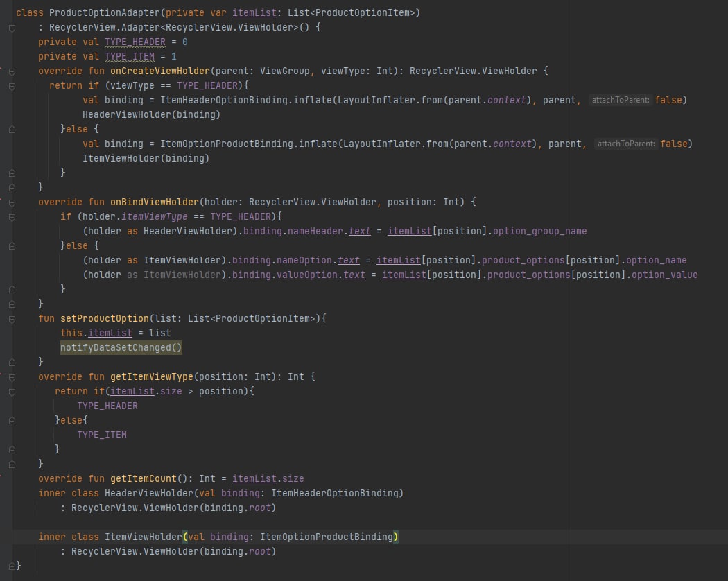
Task: Fold the 'if (holder.itemViewType == TYPE_HEADER)' block
Action: pyautogui.click(x=12, y=217)
